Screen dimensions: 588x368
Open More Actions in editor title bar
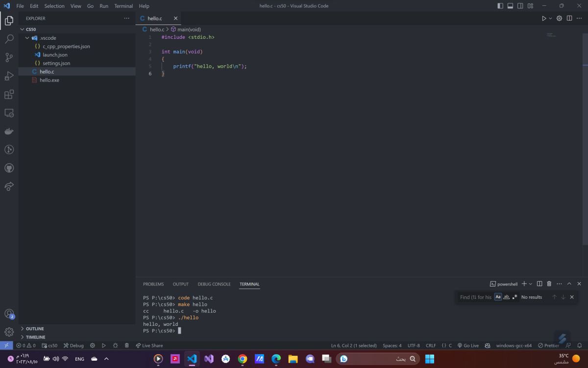[579, 18]
